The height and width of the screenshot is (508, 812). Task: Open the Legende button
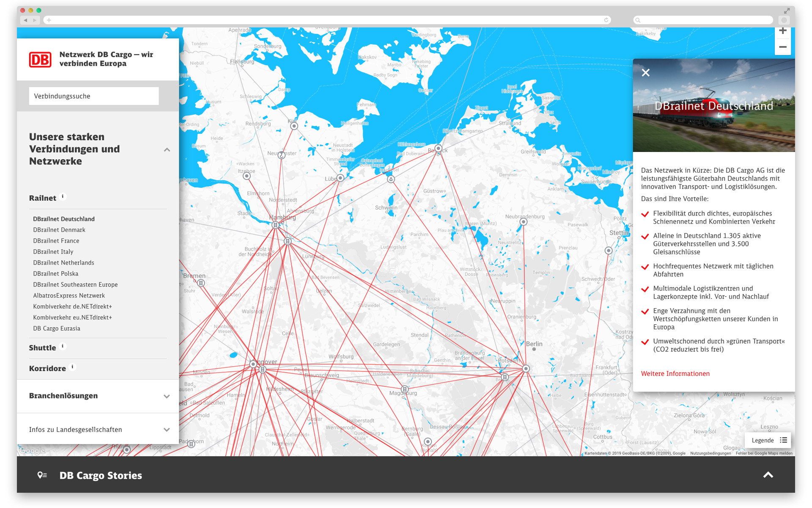(x=768, y=440)
